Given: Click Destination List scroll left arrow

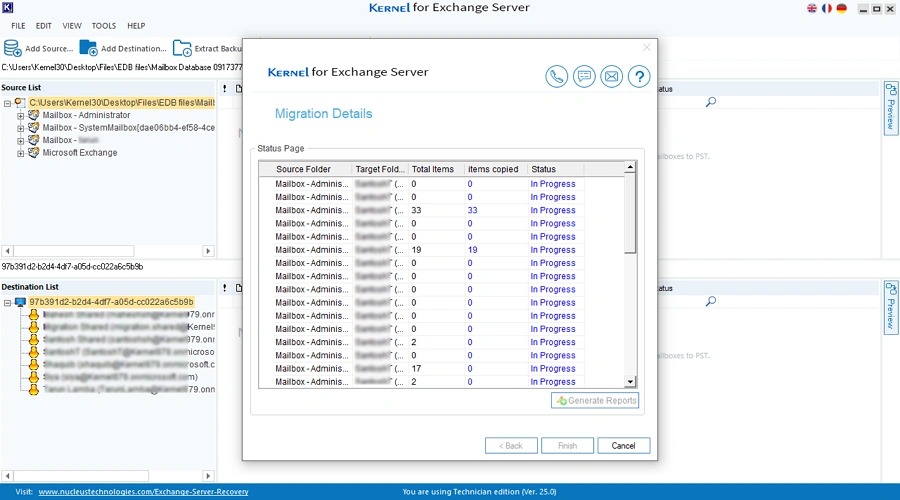Looking at the screenshot, I should tap(7, 476).
